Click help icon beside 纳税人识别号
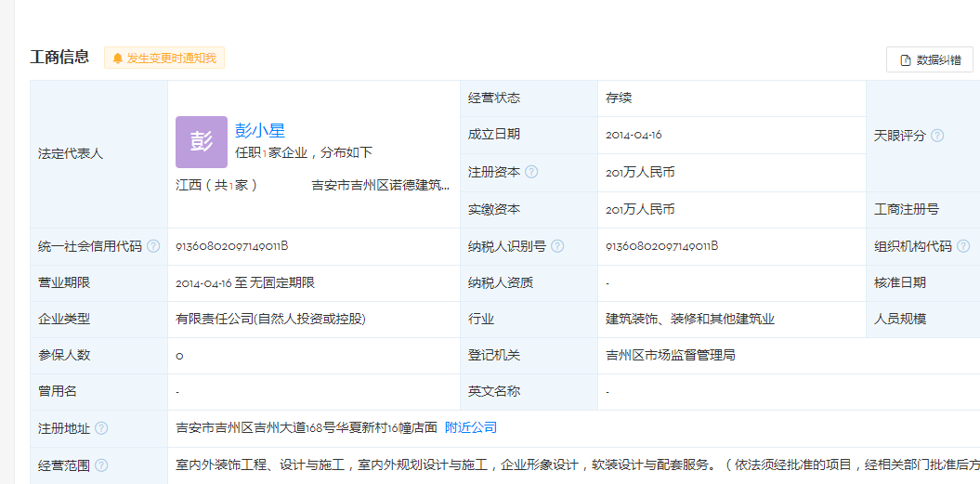Screen dimensions: 980x484 coord(557,246)
